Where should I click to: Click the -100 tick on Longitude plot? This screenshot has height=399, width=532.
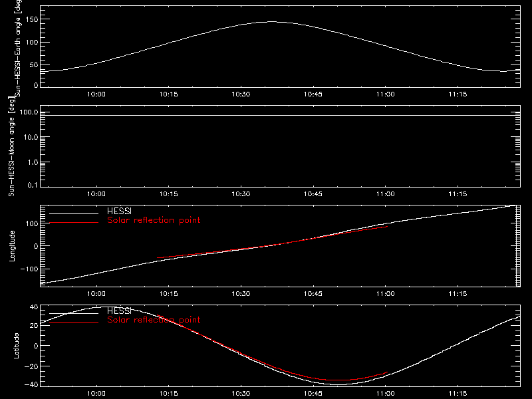(x=29, y=269)
